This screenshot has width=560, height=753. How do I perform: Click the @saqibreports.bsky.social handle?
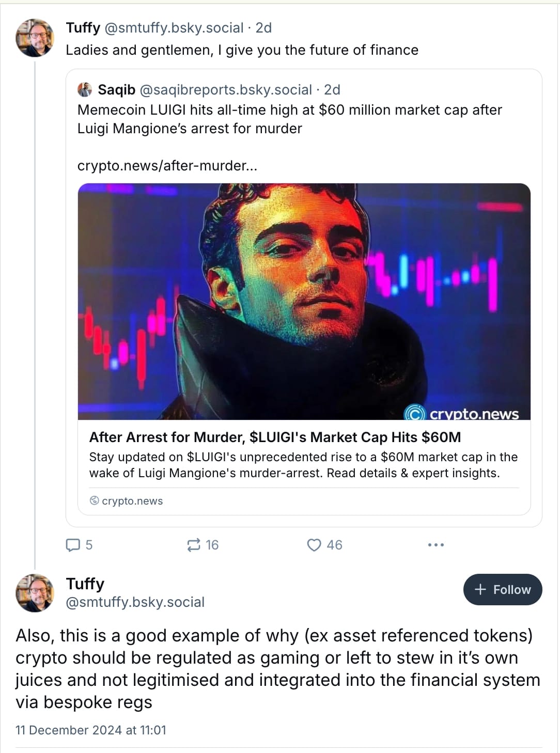pos(226,90)
